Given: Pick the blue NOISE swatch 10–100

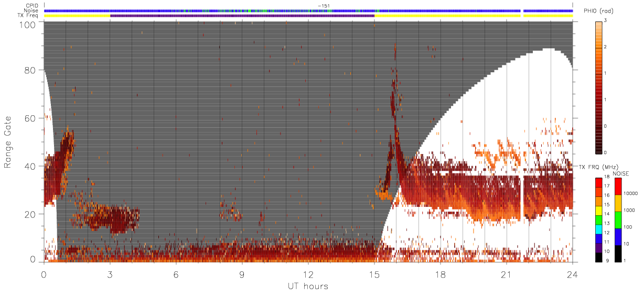Looking at the screenshot, I should [x=618, y=237].
